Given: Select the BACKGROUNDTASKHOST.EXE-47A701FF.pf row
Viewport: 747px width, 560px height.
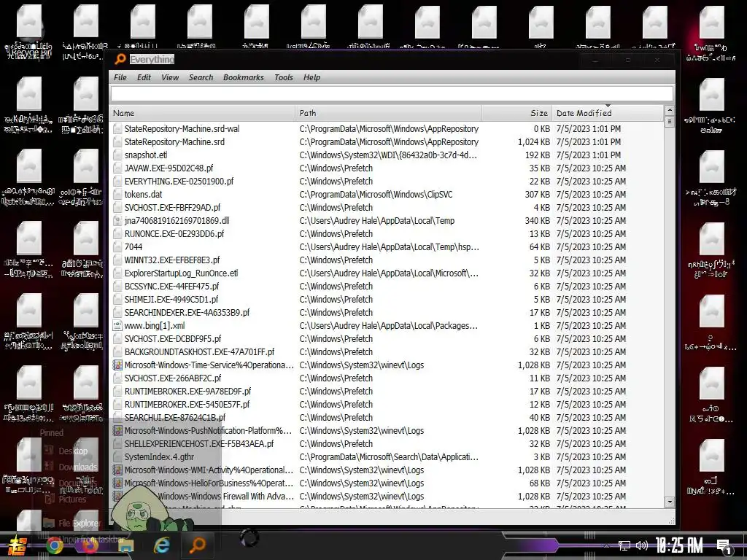Looking at the screenshot, I should coord(388,352).
